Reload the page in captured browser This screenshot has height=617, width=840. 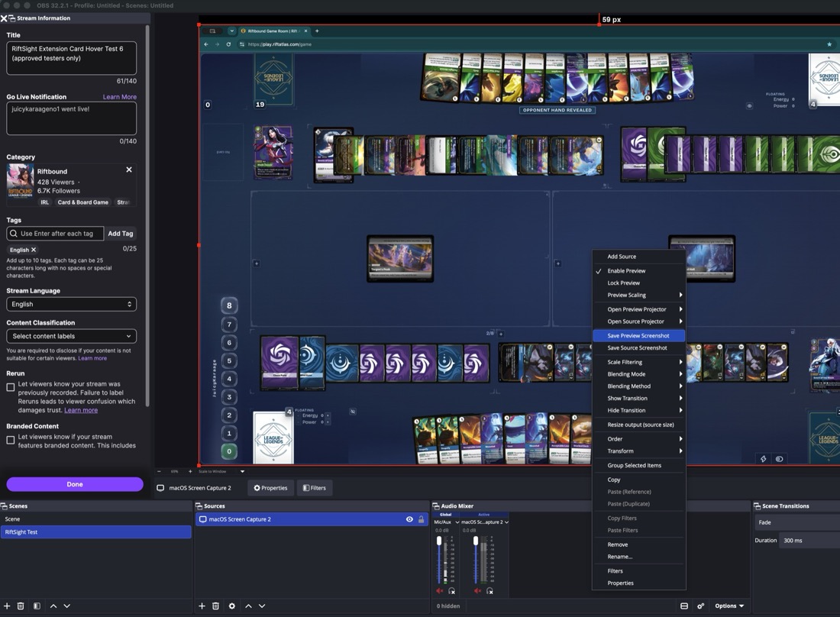click(x=229, y=44)
